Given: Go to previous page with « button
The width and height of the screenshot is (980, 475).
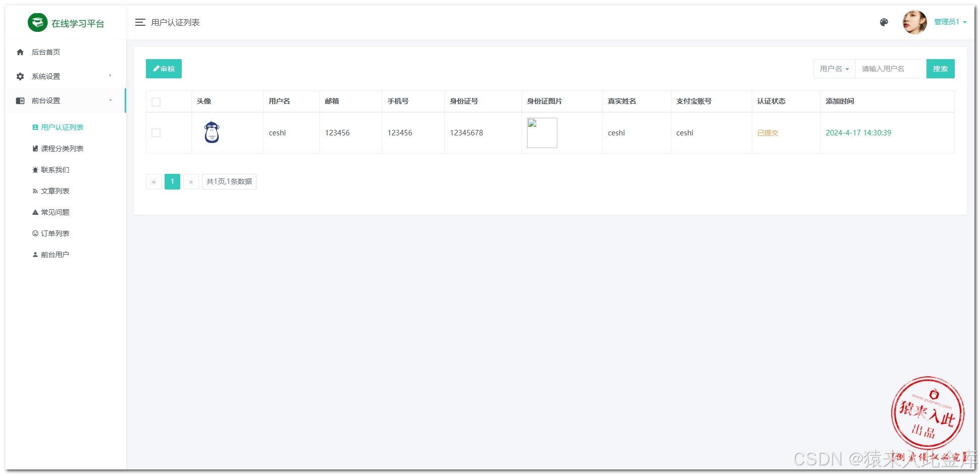Looking at the screenshot, I should pyautogui.click(x=153, y=181).
